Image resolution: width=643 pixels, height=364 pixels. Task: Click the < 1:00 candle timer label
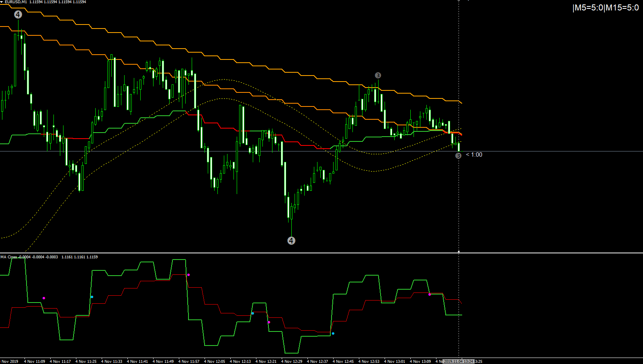(474, 155)
